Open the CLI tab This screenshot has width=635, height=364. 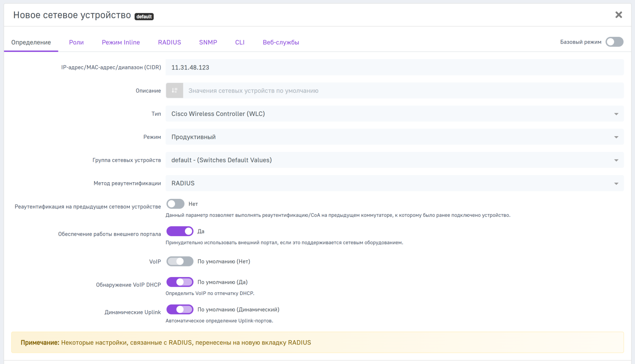coord(240,42)
